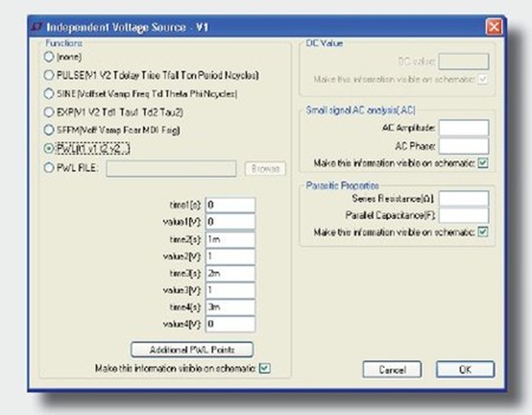Dismiss the dialog with Cancel
The width and height of the screenshot is (532, 415).
[393, 369]
